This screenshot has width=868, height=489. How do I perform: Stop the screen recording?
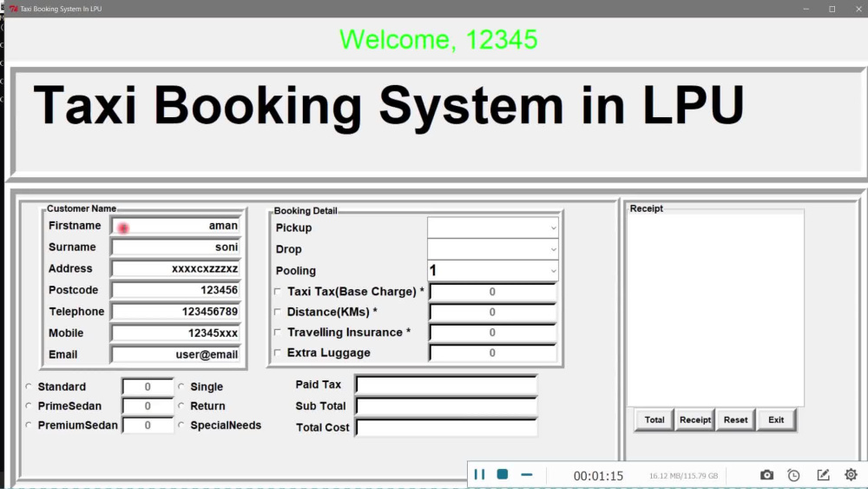pyautogui.click(x=502, y=474)
